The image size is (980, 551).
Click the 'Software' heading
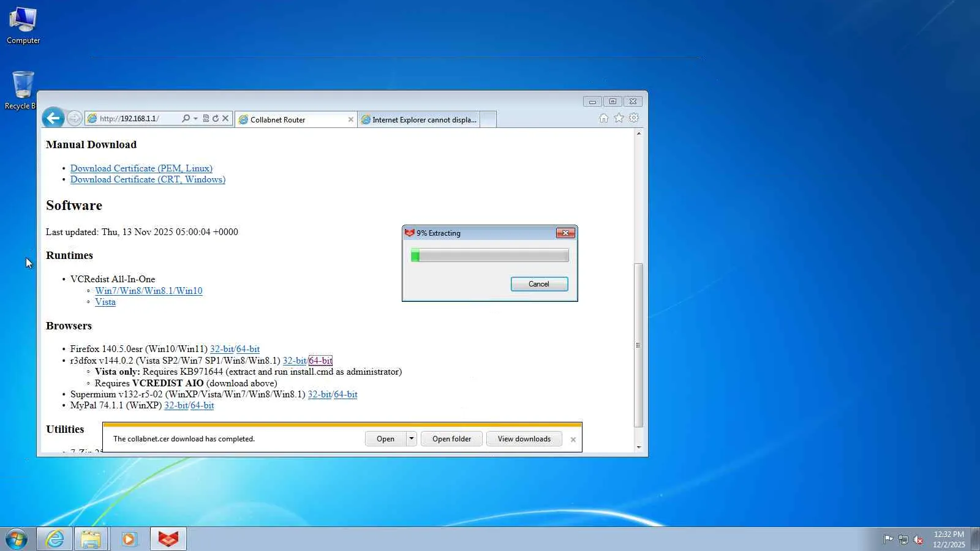pos(74,205)
